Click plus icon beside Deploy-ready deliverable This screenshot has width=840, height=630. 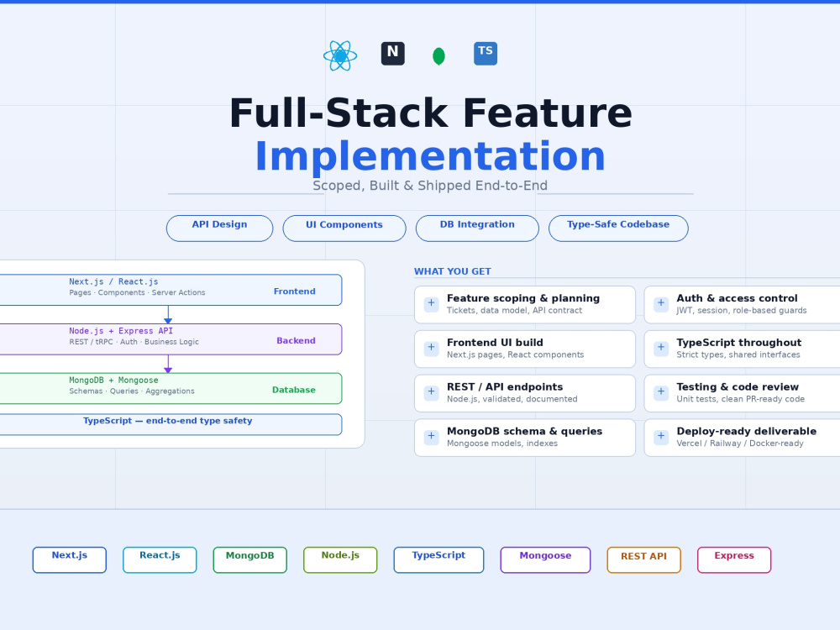661,437
